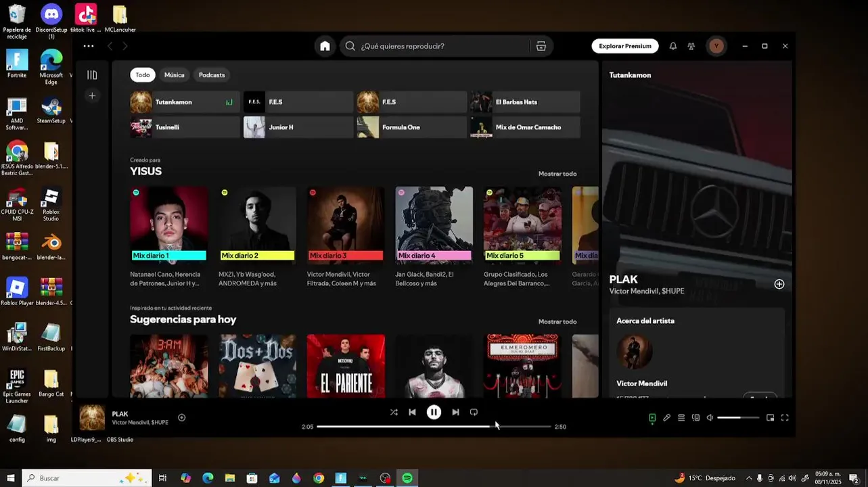
Task: Open notifications bell in Spotify
Action: (x=672, y=46)
